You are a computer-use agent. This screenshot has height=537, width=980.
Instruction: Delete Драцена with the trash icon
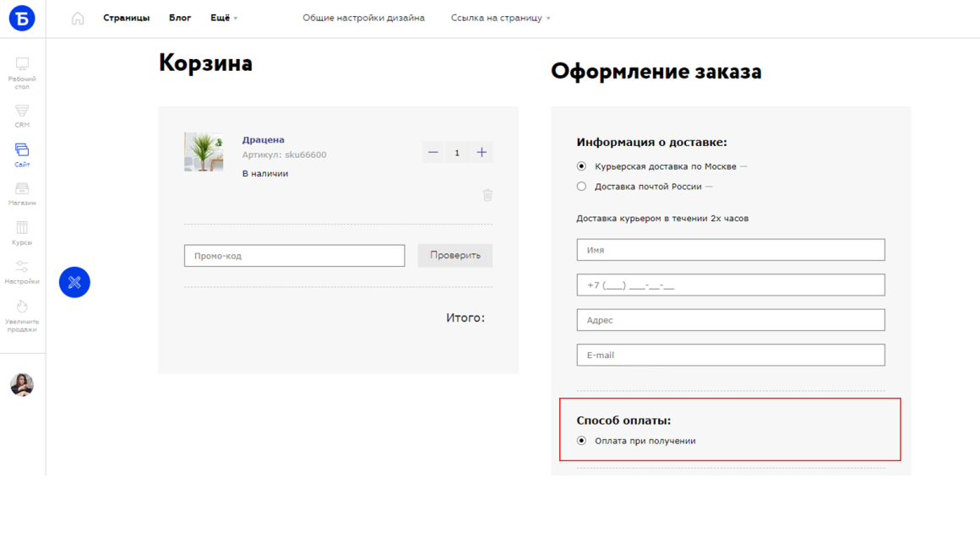pos(487,195)
